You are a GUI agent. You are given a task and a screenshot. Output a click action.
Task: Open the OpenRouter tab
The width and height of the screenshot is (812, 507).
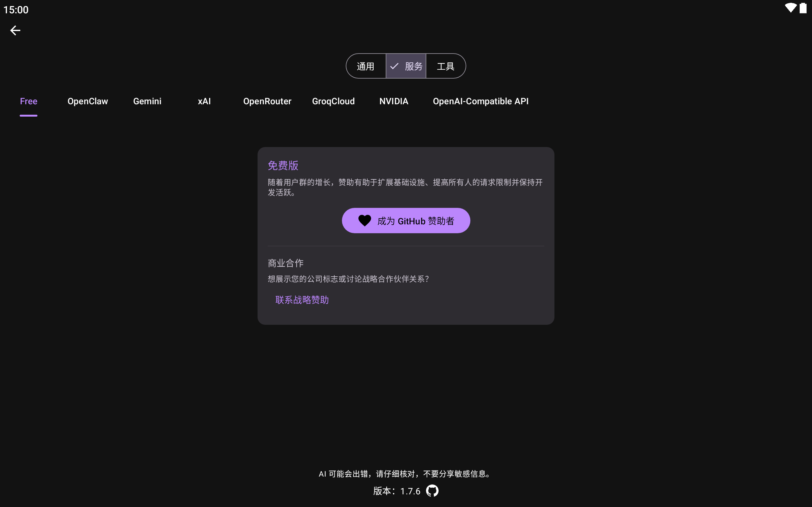coord(267,101)
